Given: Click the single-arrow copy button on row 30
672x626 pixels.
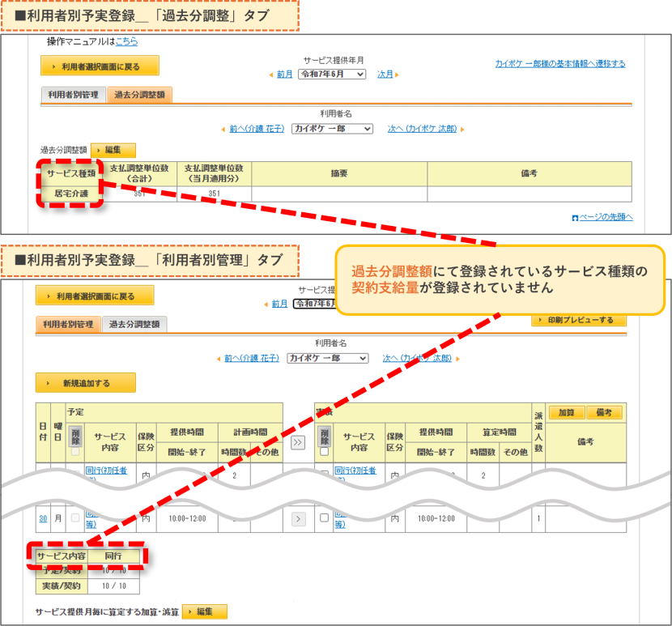Looking at the screenshot, I should [x=298, y=520].
